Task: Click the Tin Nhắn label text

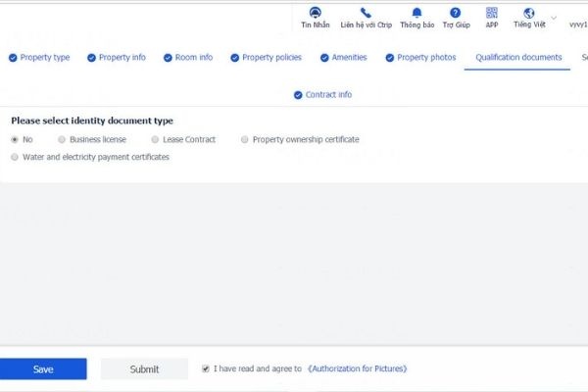Action: pyautogui.click(x=316, y=24)
